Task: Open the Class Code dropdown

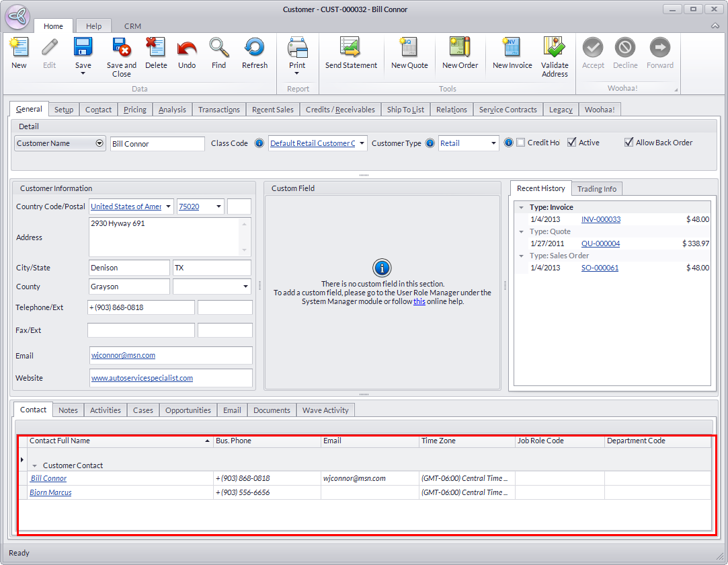Action: point(362,143)
